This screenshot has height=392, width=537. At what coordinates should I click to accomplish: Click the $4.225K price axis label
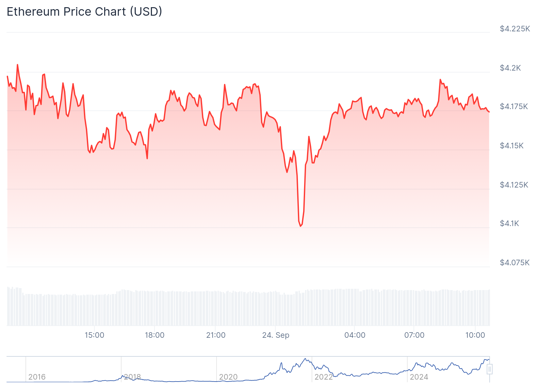515,29
